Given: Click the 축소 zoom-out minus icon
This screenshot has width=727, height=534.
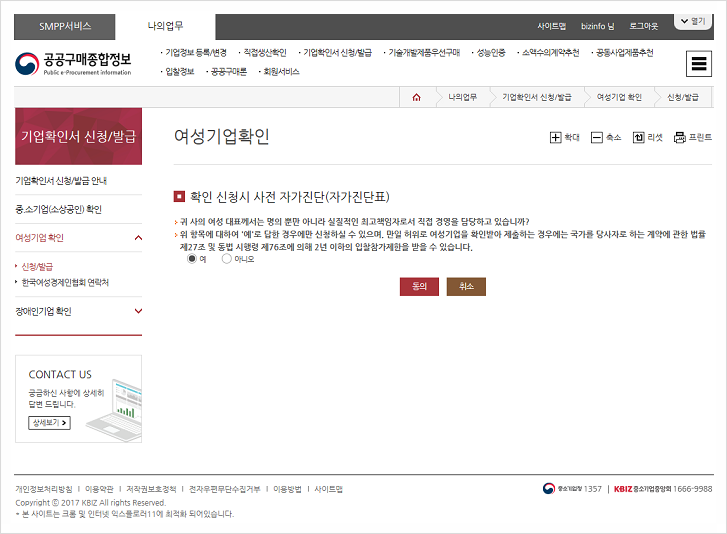Looking at the screenshot, I should click(x=596, y=138).
